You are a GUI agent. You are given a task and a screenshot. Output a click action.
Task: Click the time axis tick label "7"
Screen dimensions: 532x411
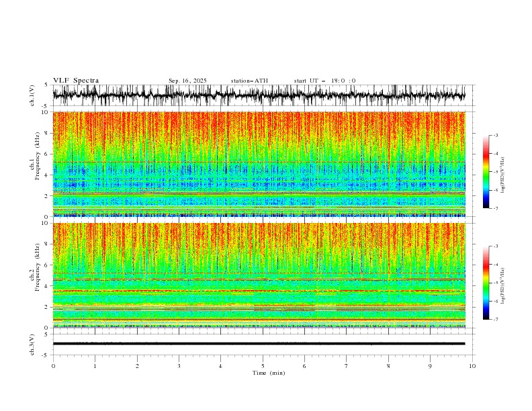tap(347, 366)
